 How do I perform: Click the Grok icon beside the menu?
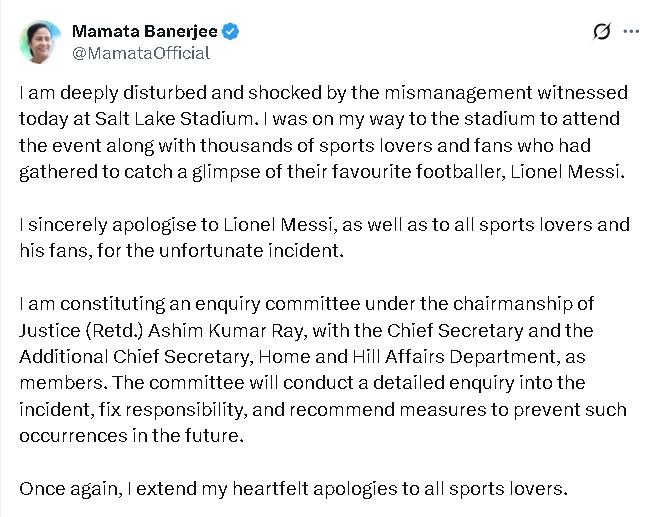[x=601, y=31]
